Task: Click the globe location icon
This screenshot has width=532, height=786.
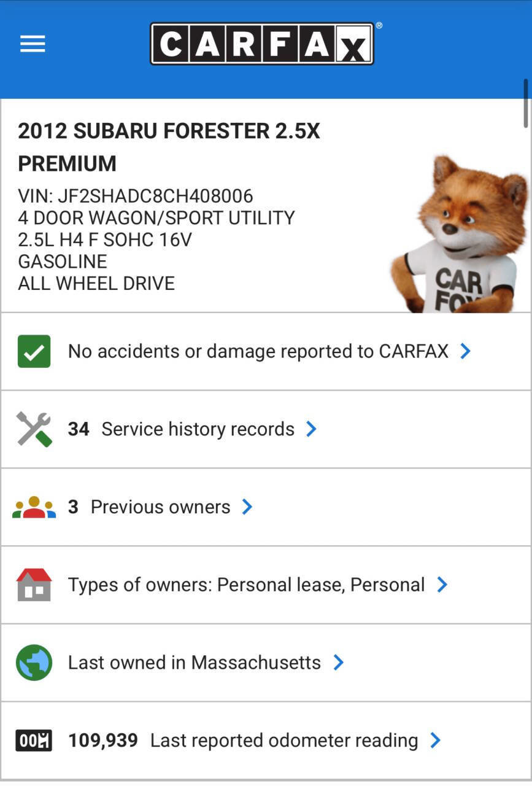Action: [x=34, y=663]
